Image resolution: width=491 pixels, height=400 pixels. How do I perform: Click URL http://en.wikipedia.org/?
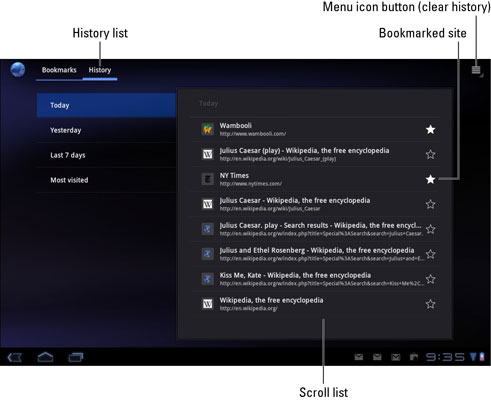coord(248,309)
